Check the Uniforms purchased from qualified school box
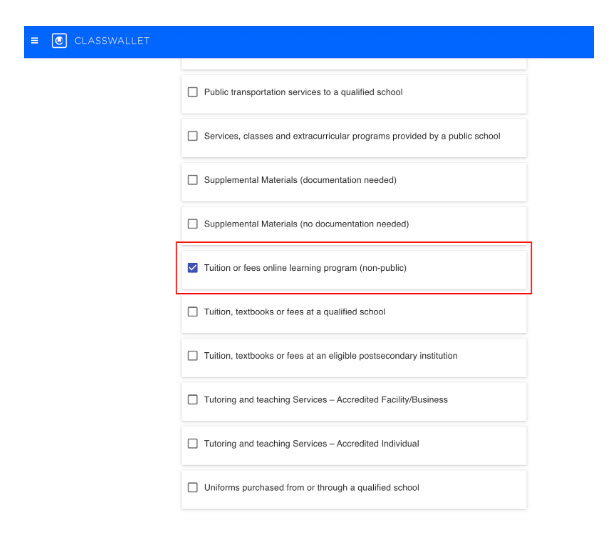The image size is (609, 535). coord(193,488)
